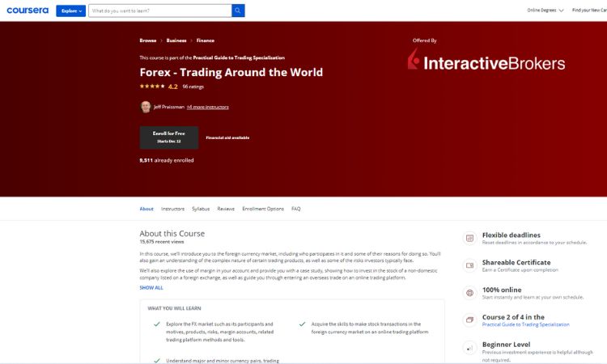The width and height of the screenshot is (607, 364).
Task: Click Jeff Praissman's instructor avatar
Action: pyautogui.click(x=146, y=107)
